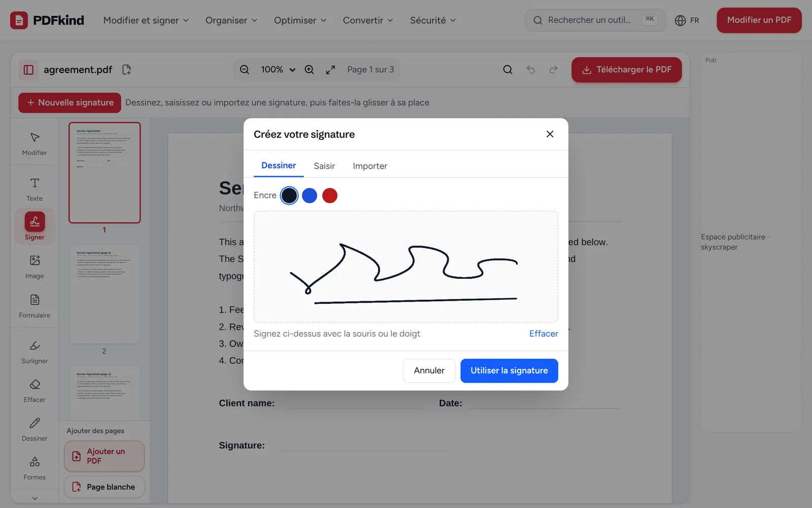Select the Image tool

[35, 267]
